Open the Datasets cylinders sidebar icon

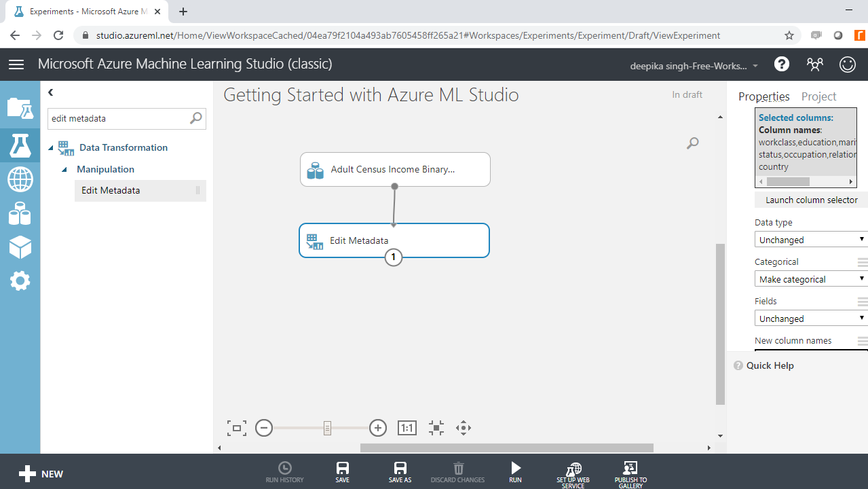pyautogui.click(x=20, y=214)
